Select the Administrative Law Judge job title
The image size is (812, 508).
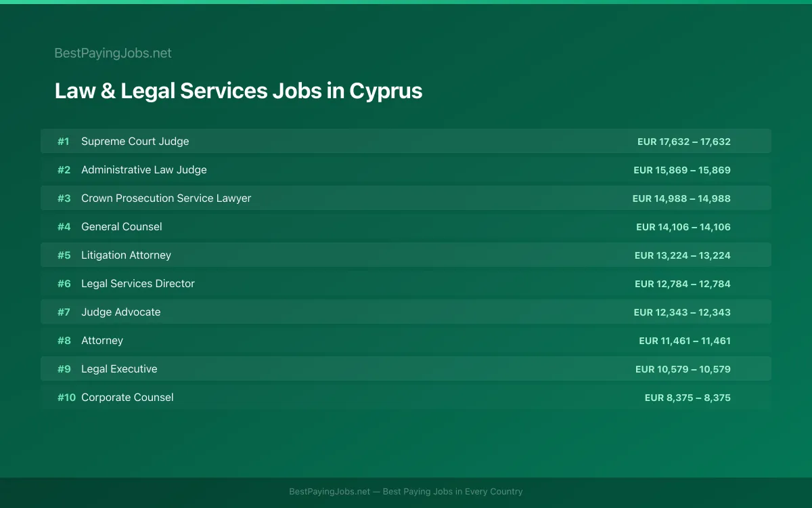[x=144, y=170]
